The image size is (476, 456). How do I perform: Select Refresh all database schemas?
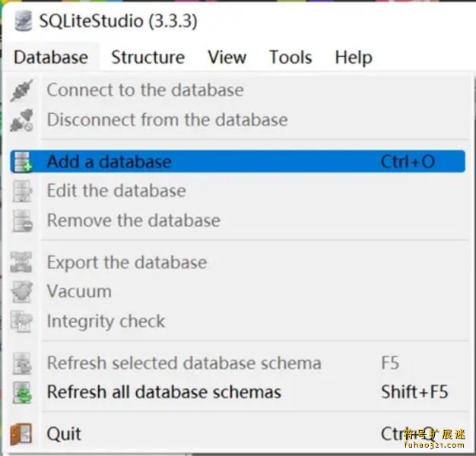(163, 393)
